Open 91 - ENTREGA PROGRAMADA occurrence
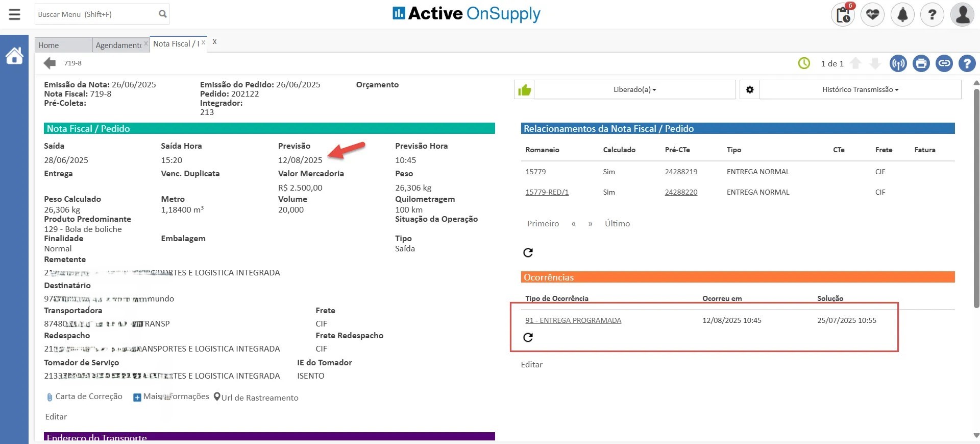The image size is (980, 444). tap(573, 320)
